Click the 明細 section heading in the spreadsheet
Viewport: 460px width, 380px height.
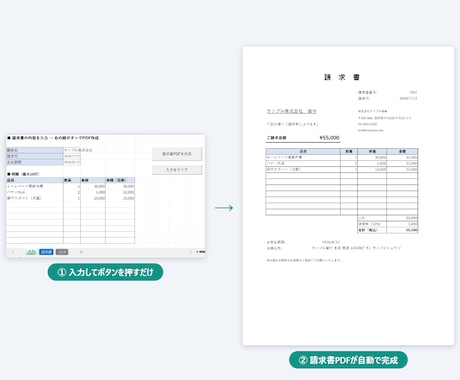23,174
